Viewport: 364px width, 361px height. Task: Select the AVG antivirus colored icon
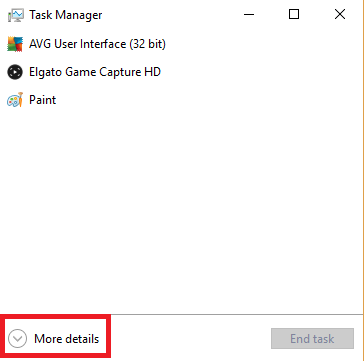tap(15, 44)
